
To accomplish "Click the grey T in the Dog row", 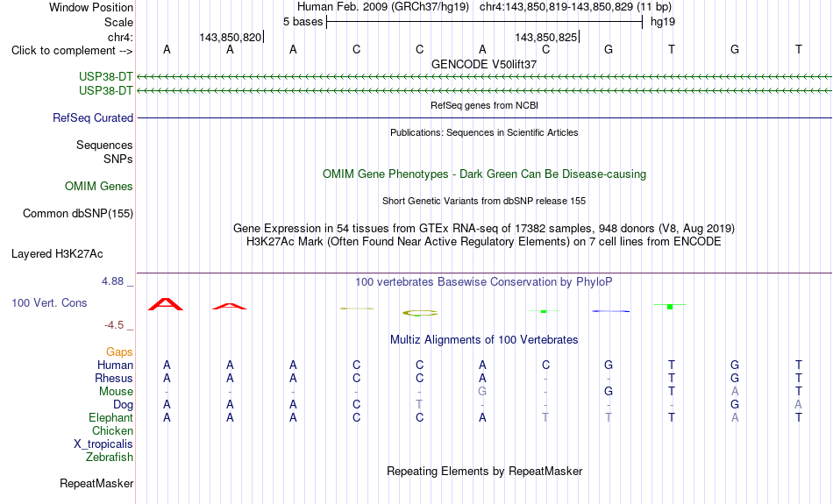I will click(x=419, y=405).
